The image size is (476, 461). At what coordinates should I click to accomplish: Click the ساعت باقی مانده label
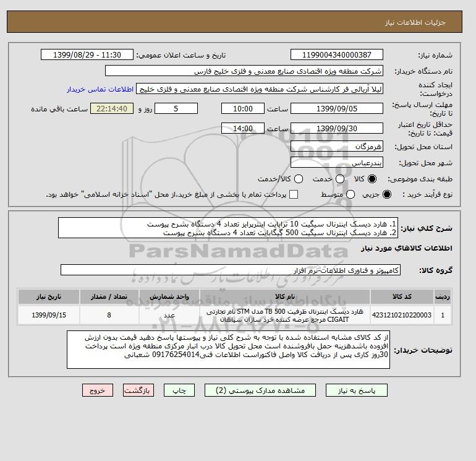coord(59,109)
